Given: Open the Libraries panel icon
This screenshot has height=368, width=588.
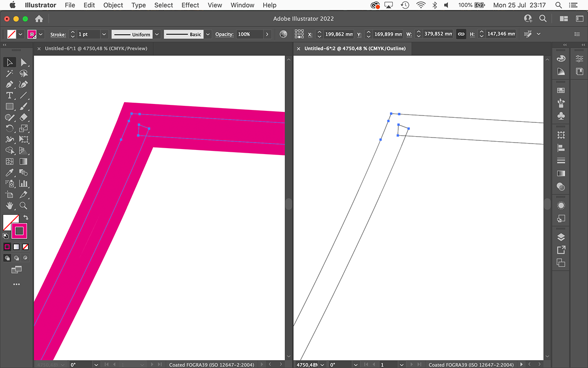Looking at the screenshot, I should click(579, 71).
